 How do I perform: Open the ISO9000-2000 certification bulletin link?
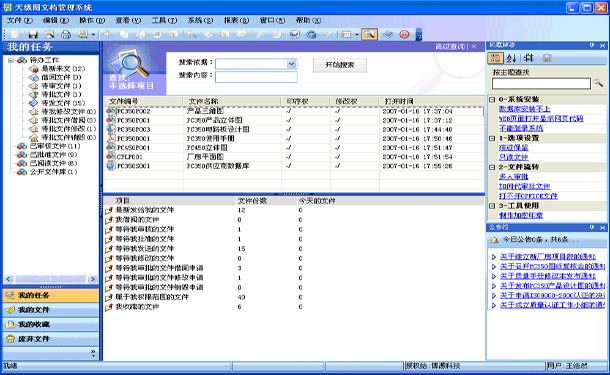552,295
